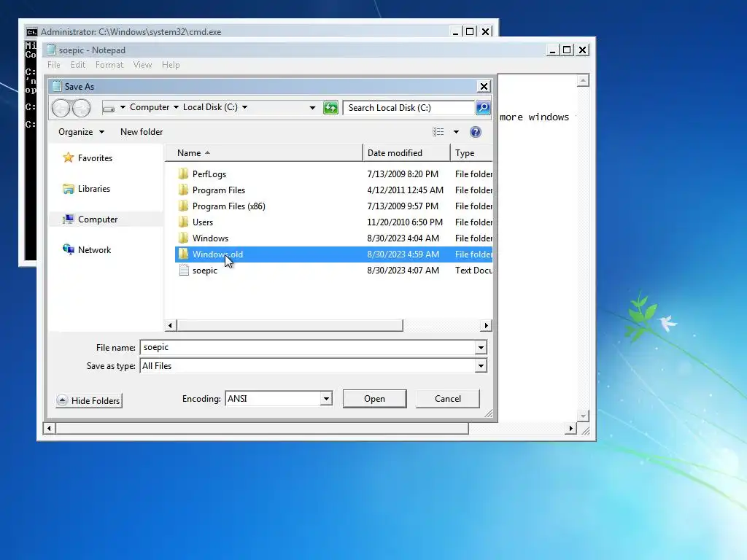This screenshot has height=560, width=747.
Task: Click 'more windows' text in Notepad
Action: [534, 117]
